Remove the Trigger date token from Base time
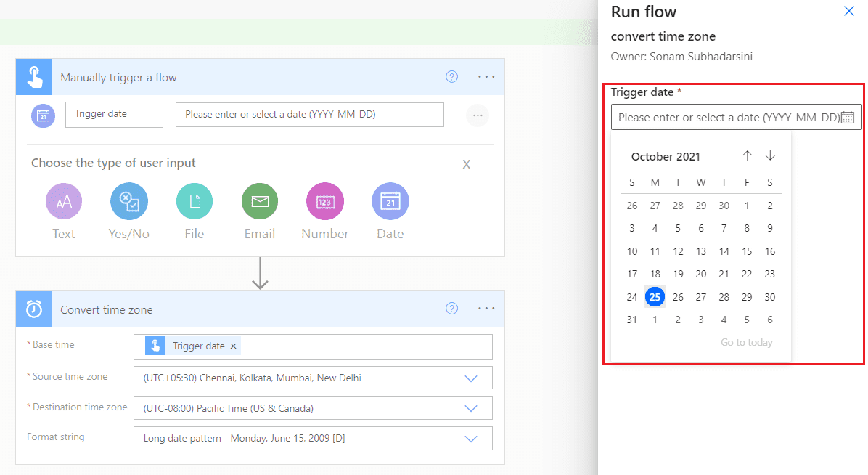Screen dimensions: 868x475 click(x=233, y=346)
